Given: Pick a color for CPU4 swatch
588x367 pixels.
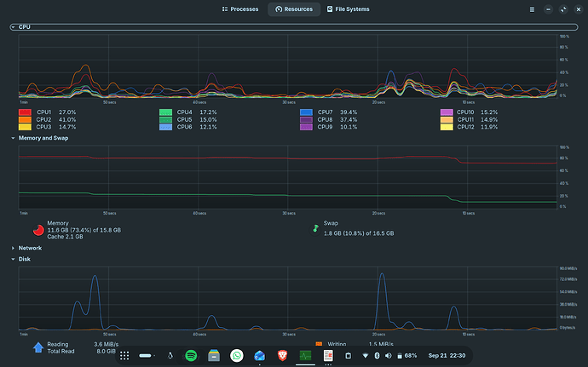Looking at the screenshot, I should click(165, 112).
